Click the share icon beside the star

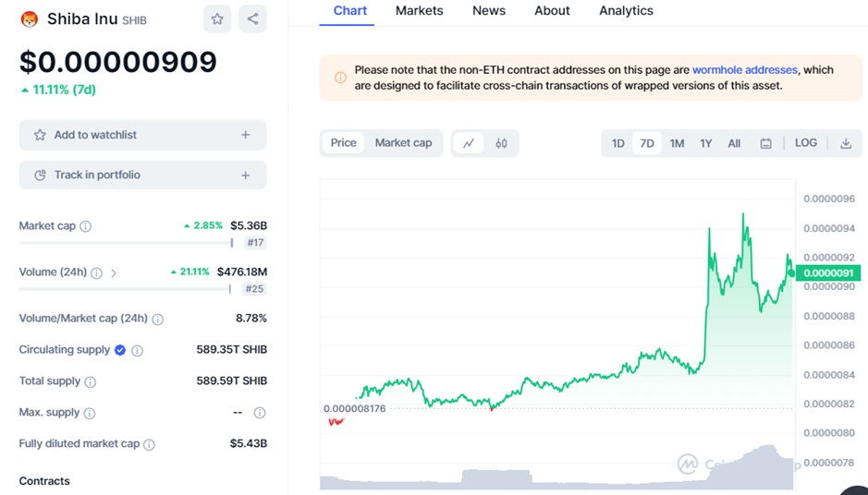pyautogui.click(x=252, y=18)
